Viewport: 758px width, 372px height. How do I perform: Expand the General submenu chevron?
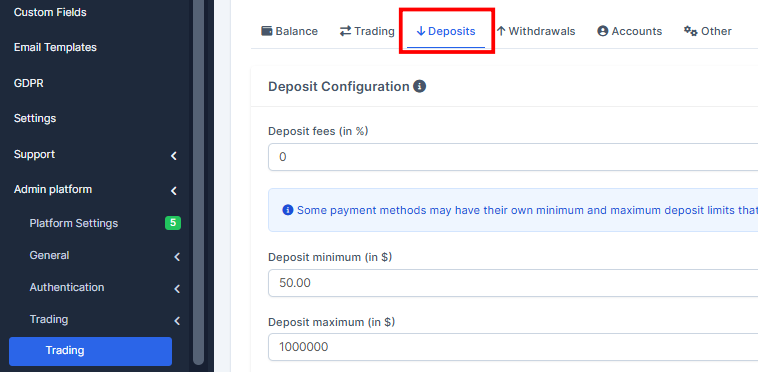pyautogui.click(x=177, y=257)
